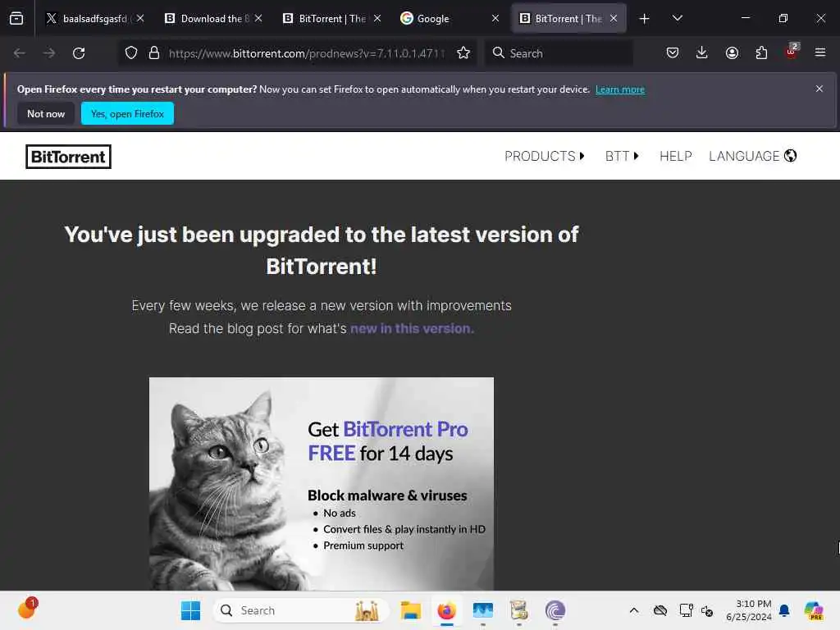
Task: Open new in this version link
Action: (x=412, y=328)
